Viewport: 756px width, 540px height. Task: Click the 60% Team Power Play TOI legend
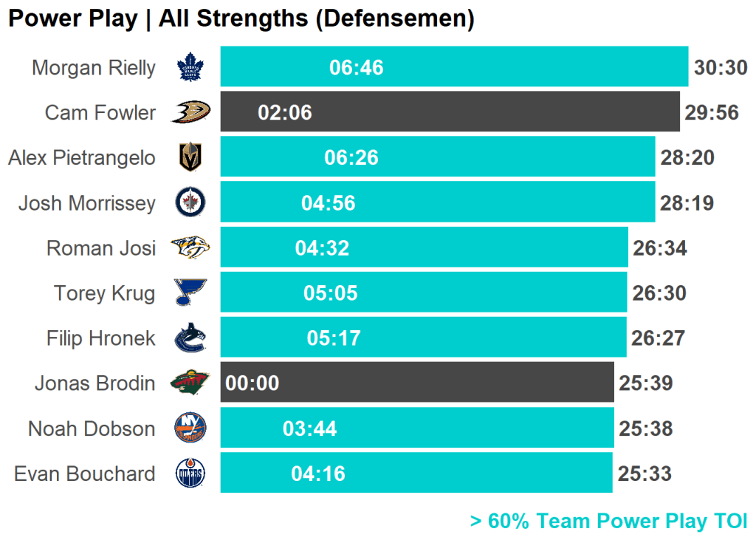608,521
